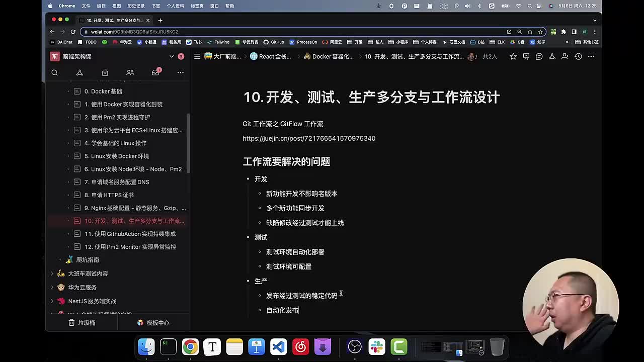644x362 pixels.
Task: Open Terminal from the Dock
Action: pos(168,346)
